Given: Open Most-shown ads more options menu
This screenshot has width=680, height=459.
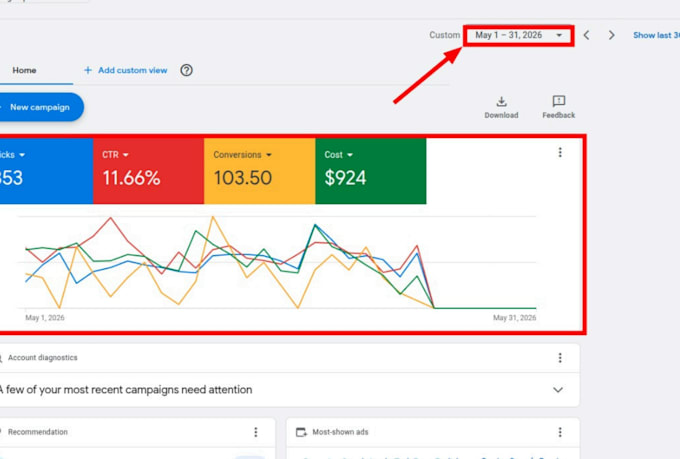Looking at the screenshot, I should pyautogui.click(x=560, y=432).
